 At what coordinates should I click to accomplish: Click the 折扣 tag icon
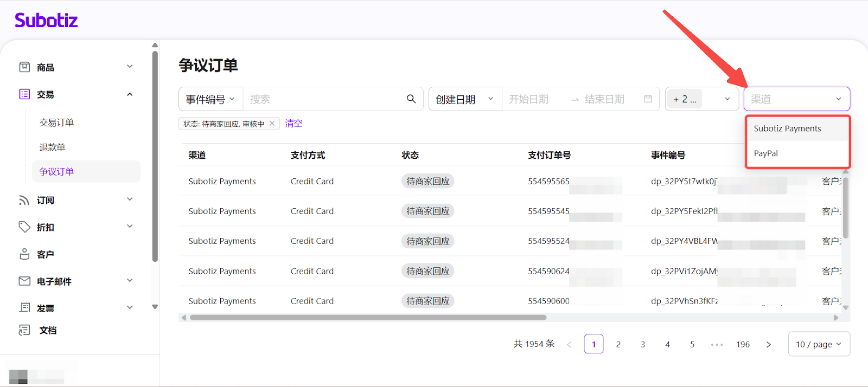point(24,227)
